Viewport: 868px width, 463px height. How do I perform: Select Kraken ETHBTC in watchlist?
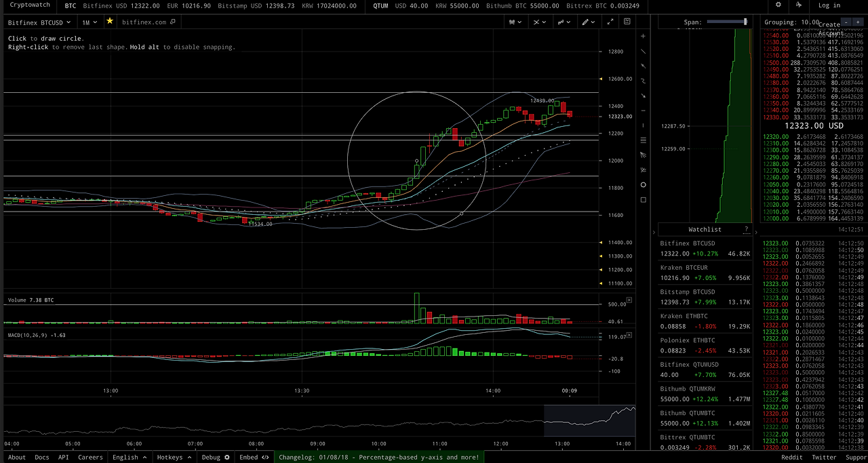coord(705,321)
